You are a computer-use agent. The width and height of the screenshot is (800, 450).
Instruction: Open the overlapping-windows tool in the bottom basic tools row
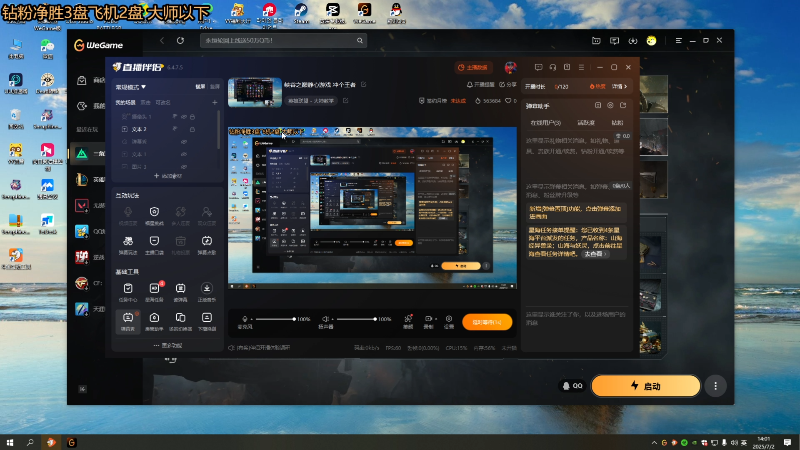(180, 321)
